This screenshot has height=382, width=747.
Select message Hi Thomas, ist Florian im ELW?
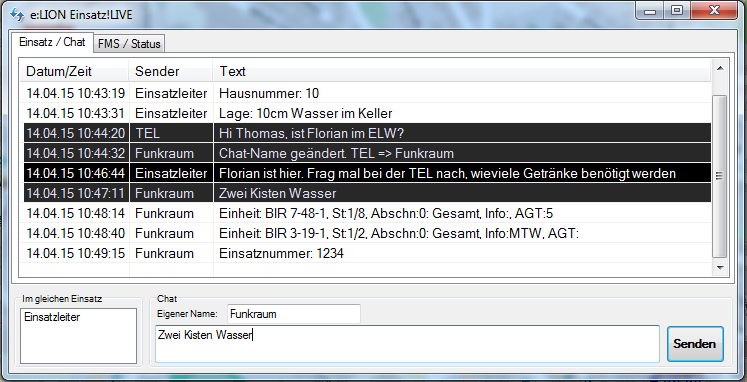point(367,133)
